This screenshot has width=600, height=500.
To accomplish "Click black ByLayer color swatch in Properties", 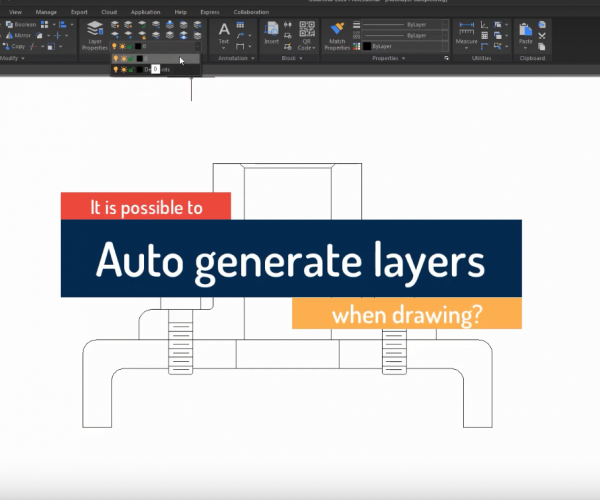I will 367,46.
